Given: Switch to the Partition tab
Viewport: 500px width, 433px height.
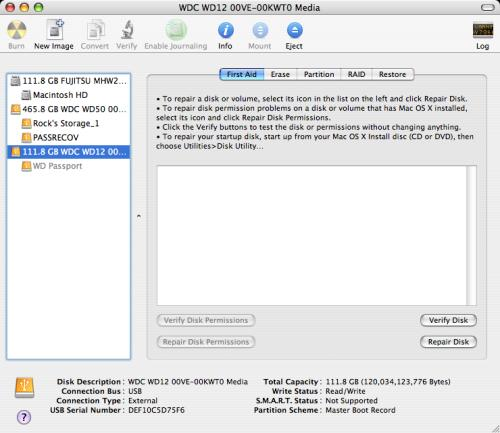Looking at the screenshot, I should pyautogui.click(x=319, y=74).
